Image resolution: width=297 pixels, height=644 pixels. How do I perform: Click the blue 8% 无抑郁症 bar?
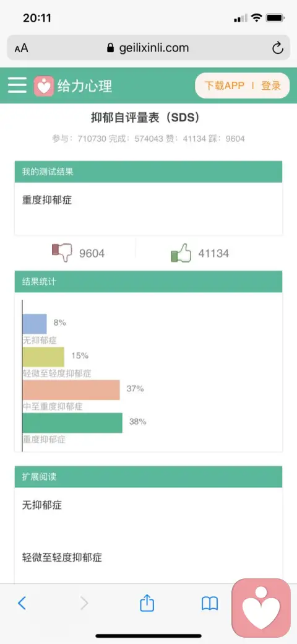coord(35,324)
